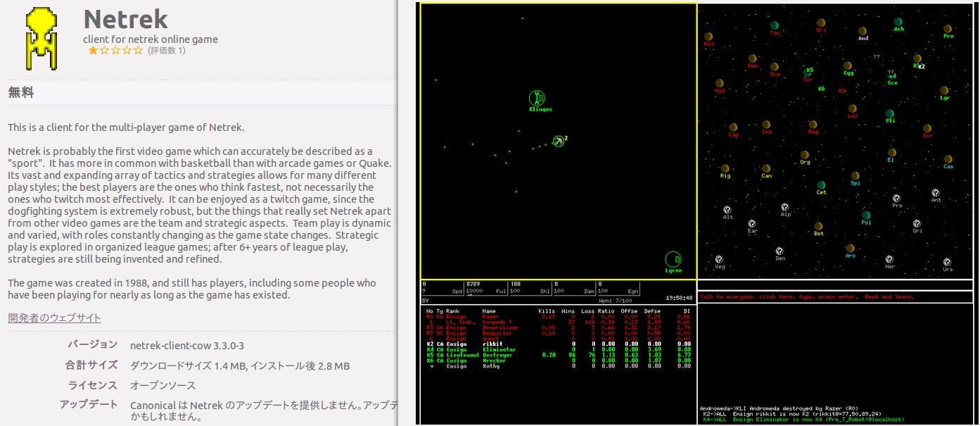
Task: Select the unknown Urs planet on galaxy map
Action: [x=948, y=262]
